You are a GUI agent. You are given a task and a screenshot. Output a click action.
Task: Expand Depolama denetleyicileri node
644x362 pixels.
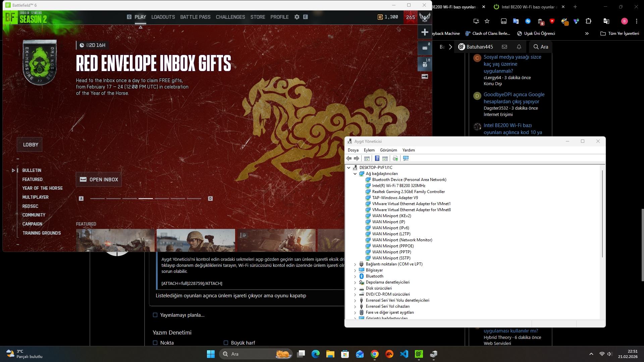355,282
